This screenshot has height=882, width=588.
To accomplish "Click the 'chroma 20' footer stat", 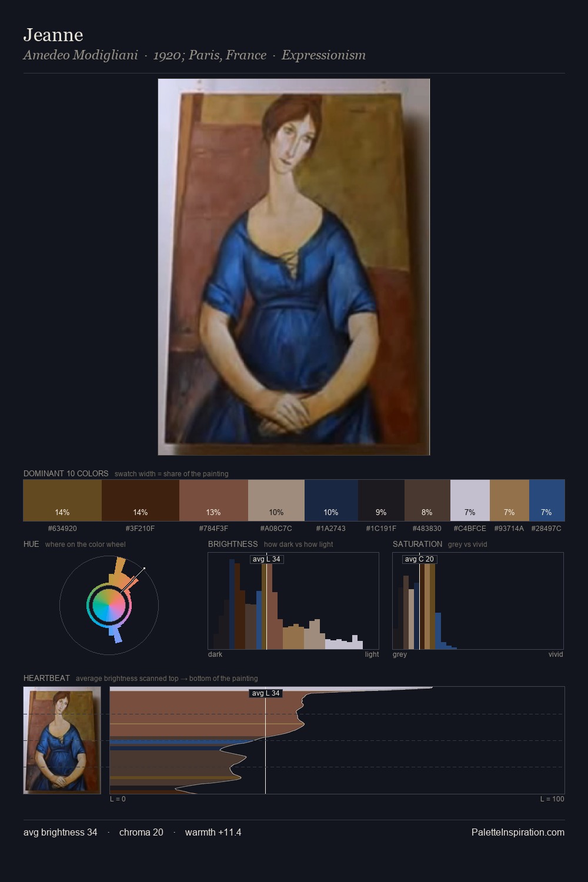I will tap(141, 832).
